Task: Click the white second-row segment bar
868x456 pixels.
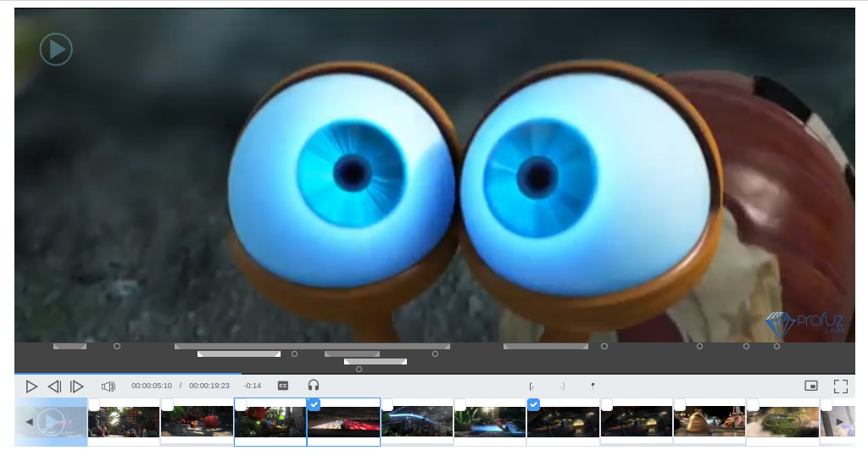Action: (239, 354)
